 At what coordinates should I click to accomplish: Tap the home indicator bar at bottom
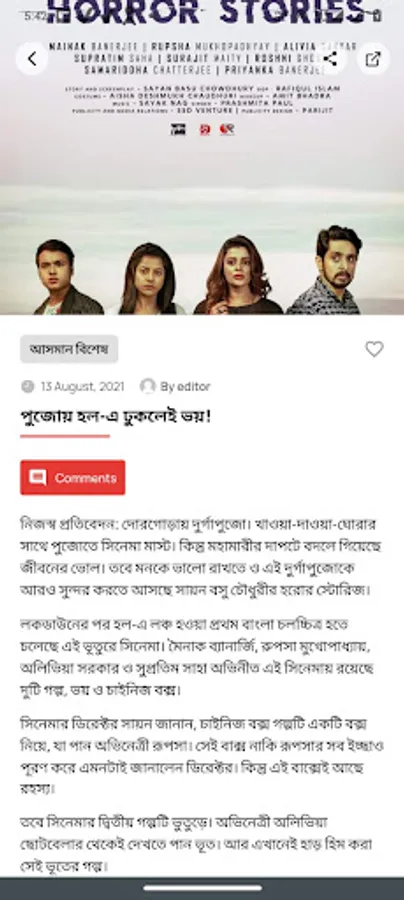[x=202, y=889]
